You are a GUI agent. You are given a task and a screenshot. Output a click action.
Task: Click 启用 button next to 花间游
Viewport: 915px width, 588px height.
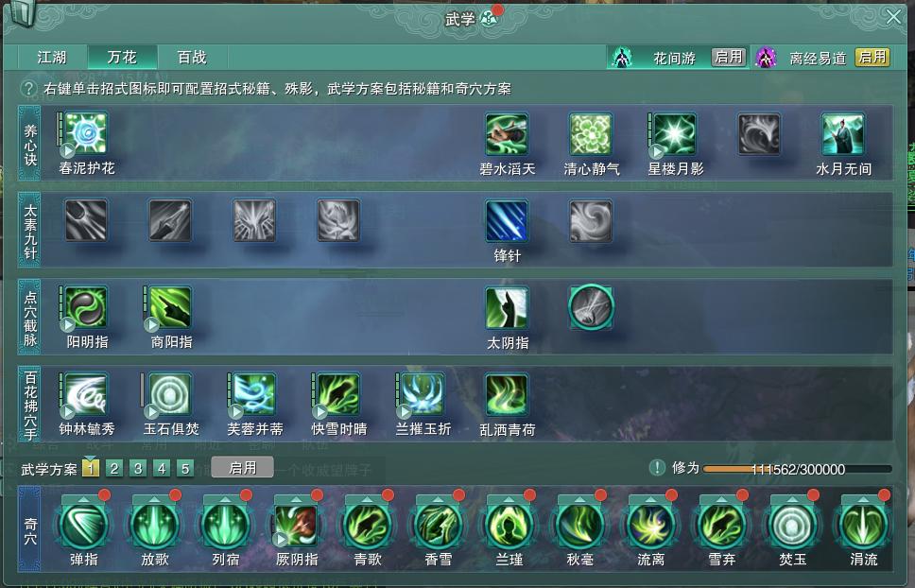coord(729,57)
